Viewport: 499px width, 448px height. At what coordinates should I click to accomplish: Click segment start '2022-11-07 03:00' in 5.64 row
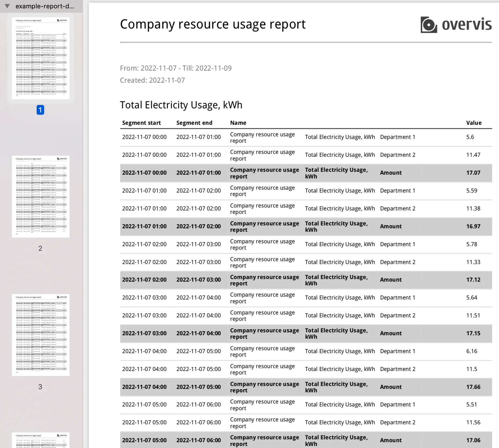(144, 298)
